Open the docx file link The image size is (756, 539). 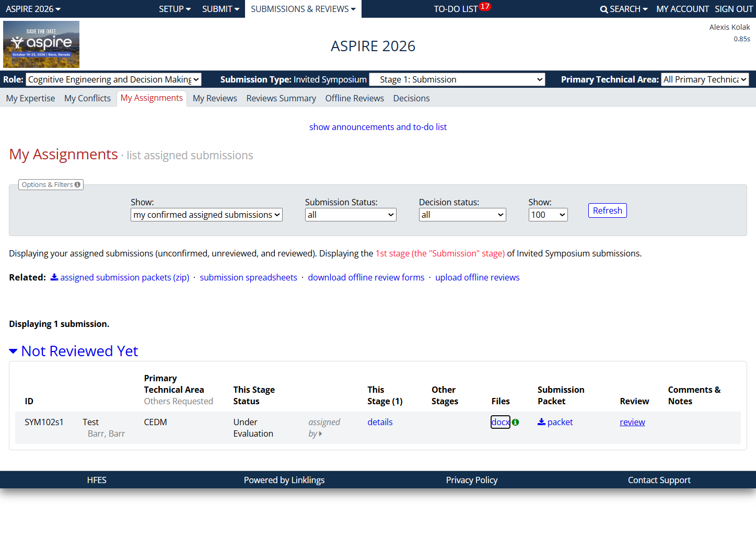(x=501, y=422)
